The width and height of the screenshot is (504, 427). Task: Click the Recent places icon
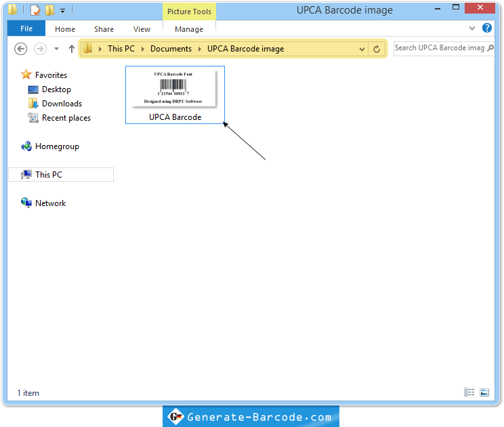coord(33,118)
